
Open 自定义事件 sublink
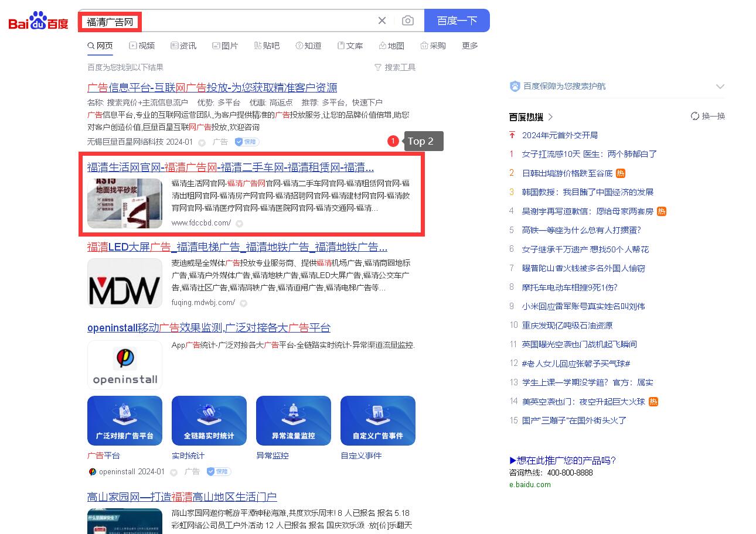361,456
